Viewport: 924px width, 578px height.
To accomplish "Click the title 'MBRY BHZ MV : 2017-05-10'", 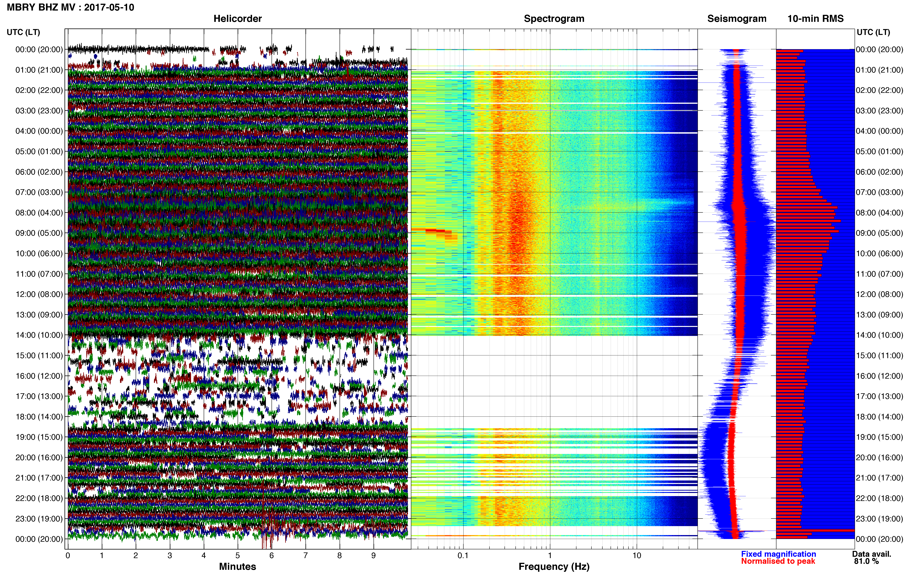I will pyautogui.click(x=71, y=7).
